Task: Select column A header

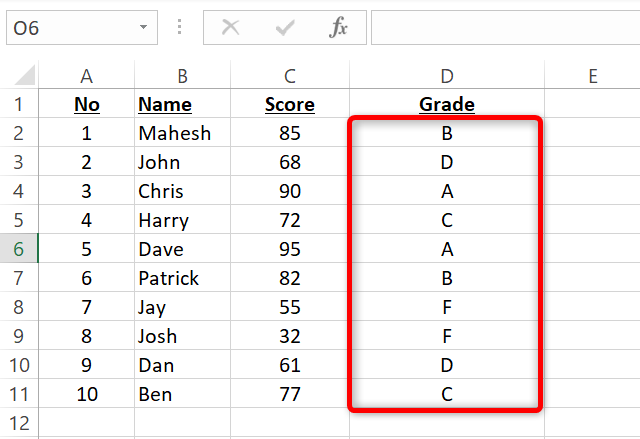Action: click(86, 76)
